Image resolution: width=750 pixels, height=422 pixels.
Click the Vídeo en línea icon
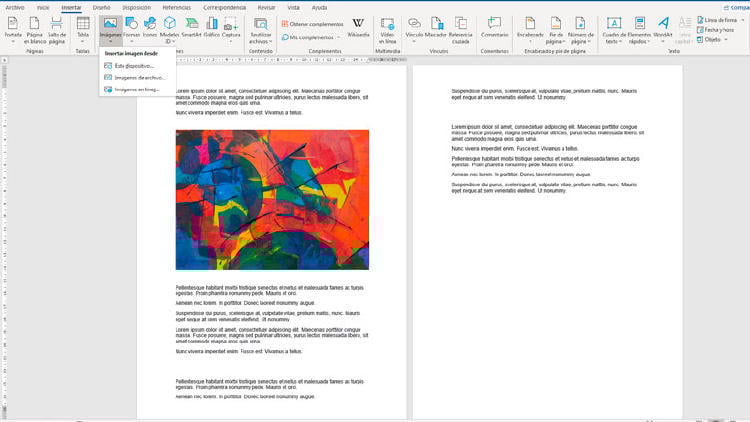pos(388,27)
